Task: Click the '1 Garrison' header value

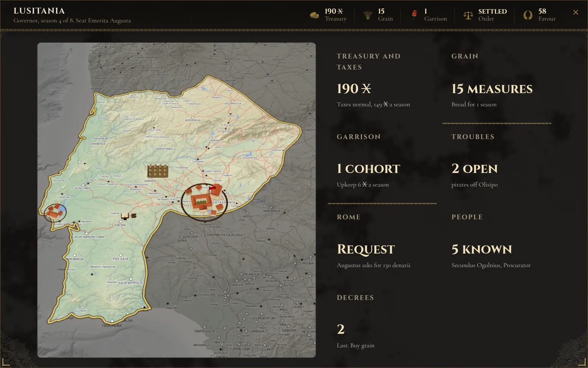Action: pos(435,15)
